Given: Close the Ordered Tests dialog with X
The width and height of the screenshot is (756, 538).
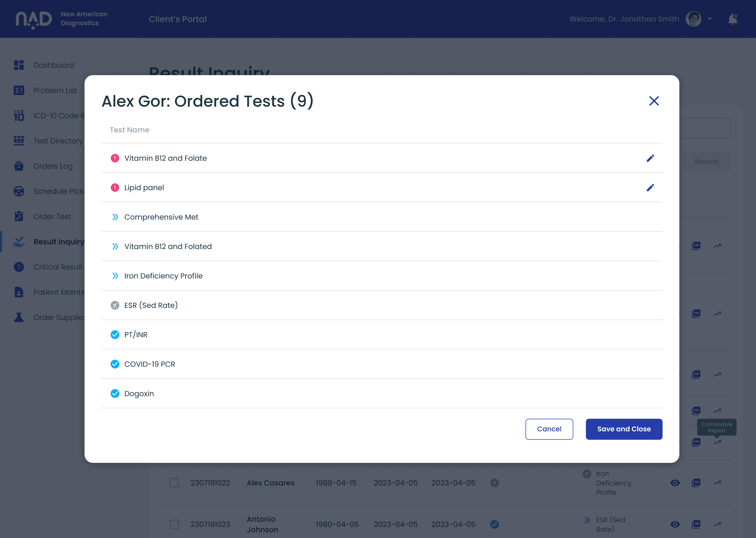Looking at the screenshot, I should [654, 101].
